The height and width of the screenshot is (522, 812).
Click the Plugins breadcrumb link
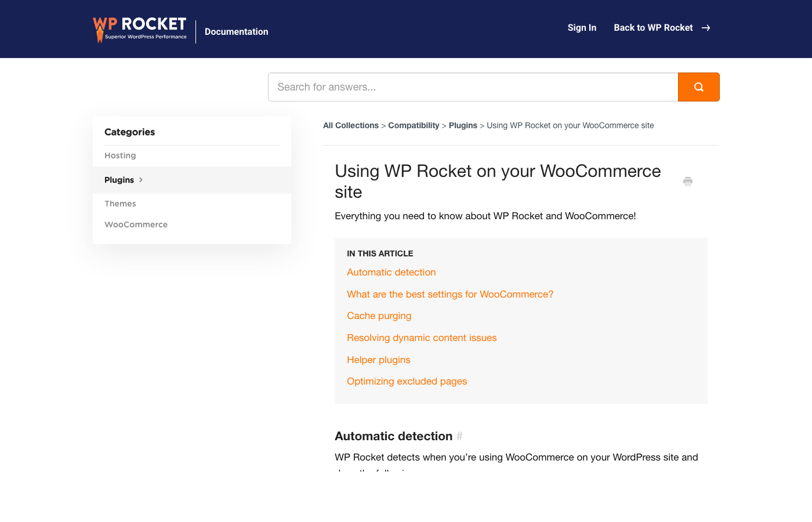463,125
